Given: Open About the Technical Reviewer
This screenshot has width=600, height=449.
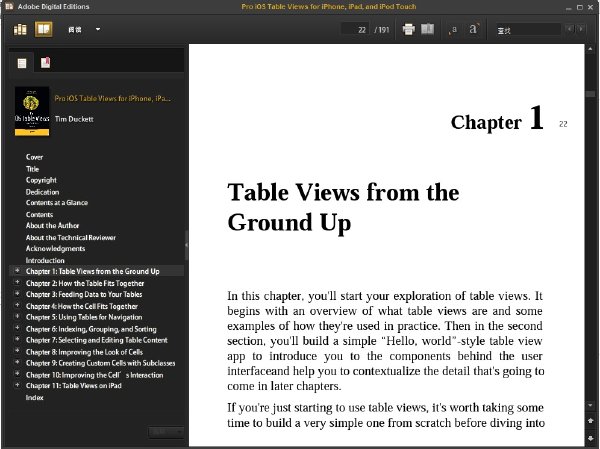Looking at the screenshot, I should point(71,237).
